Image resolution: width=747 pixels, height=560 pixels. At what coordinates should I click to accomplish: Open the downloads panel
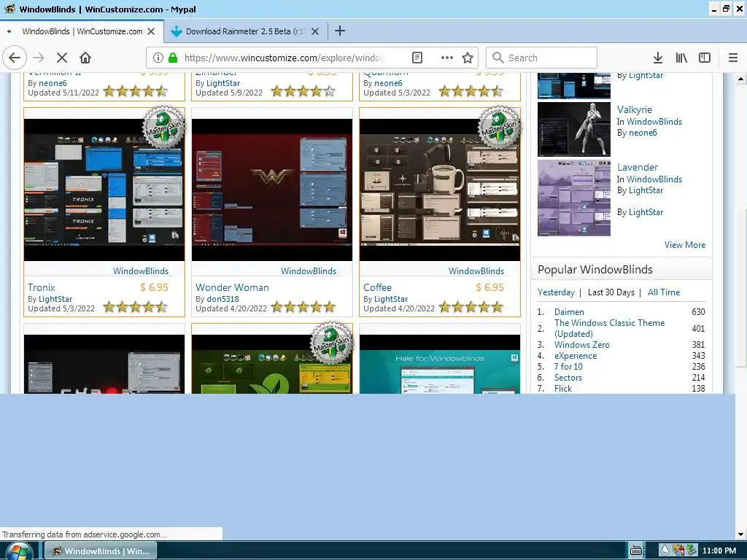pos(658,58)
